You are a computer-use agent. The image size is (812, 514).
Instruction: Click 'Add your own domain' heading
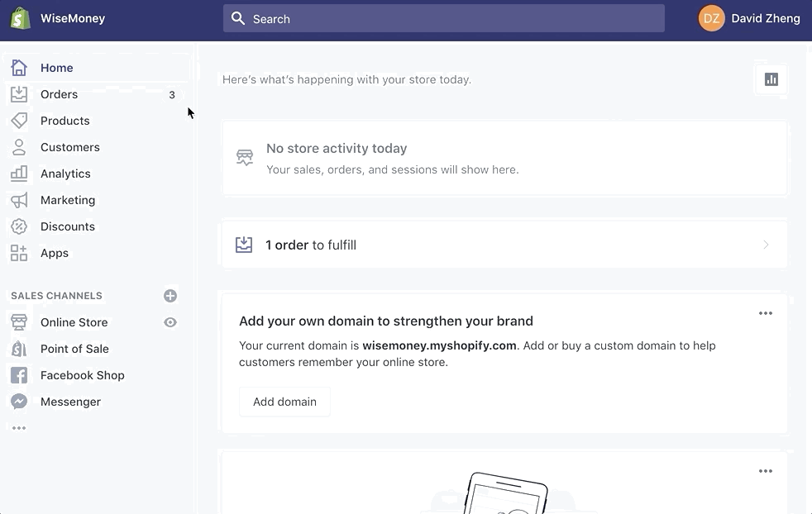pyautogui.click(x=386, y=321)
